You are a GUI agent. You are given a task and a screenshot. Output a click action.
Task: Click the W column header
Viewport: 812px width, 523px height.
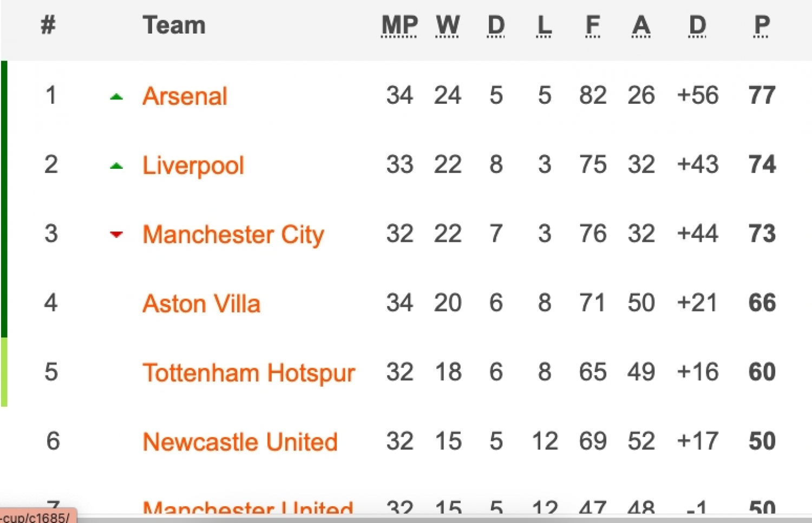tap(448, 25)
